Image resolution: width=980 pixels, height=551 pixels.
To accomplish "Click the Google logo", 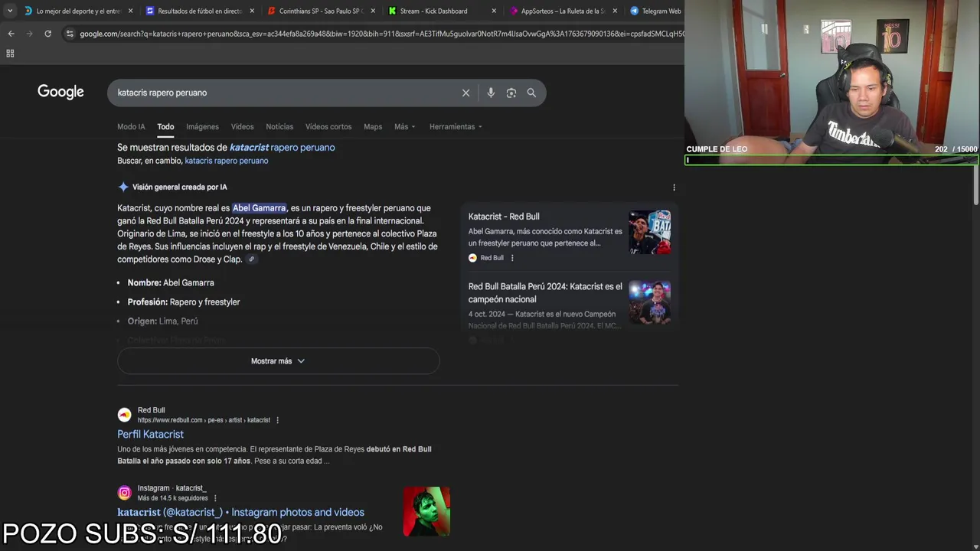I will (60, 93).
